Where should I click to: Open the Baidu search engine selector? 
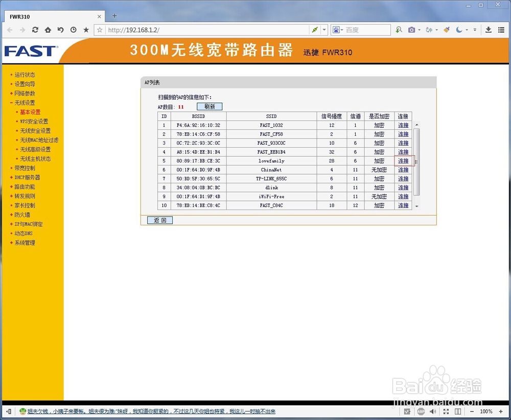(338, 30)
